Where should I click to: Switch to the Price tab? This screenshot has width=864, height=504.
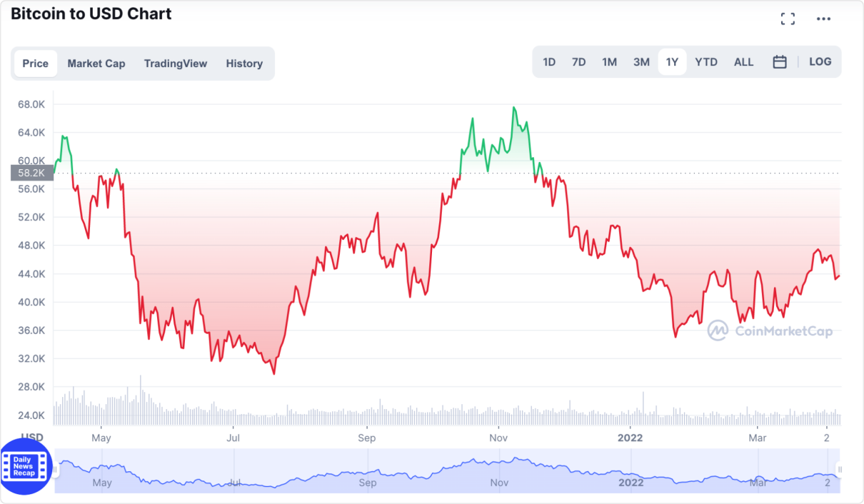click(x=36, y=64)
